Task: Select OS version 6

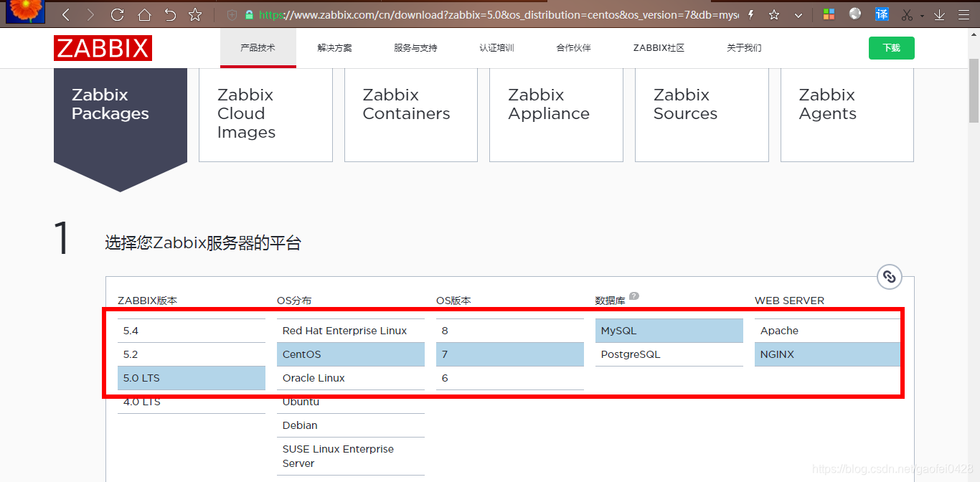Action: click(x=510, y=378)
